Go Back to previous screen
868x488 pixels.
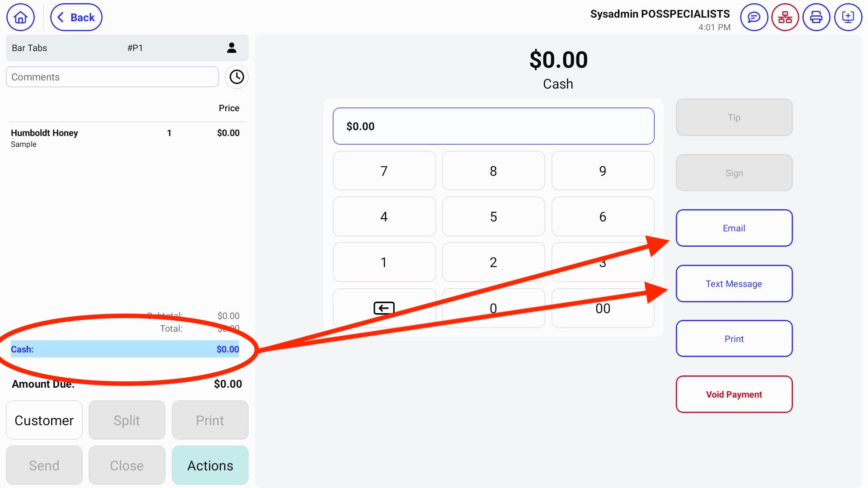(76, 18)
